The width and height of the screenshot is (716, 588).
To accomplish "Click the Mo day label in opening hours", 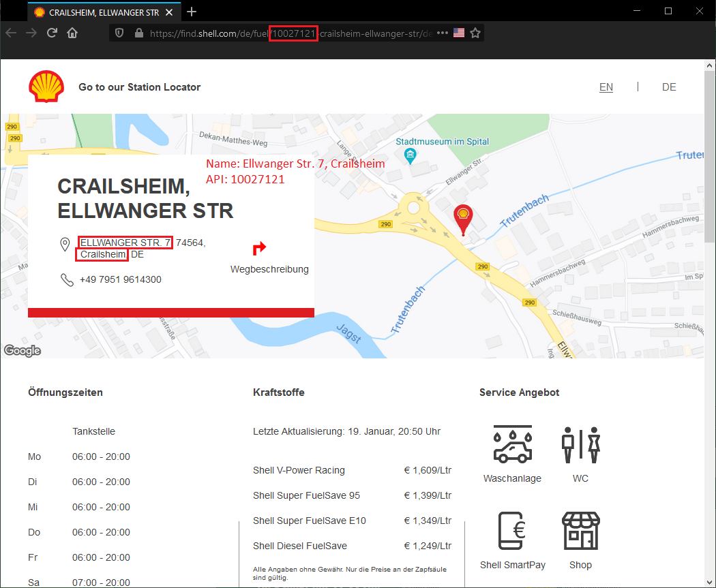I will pyautogui.click(x=34, y=457).
